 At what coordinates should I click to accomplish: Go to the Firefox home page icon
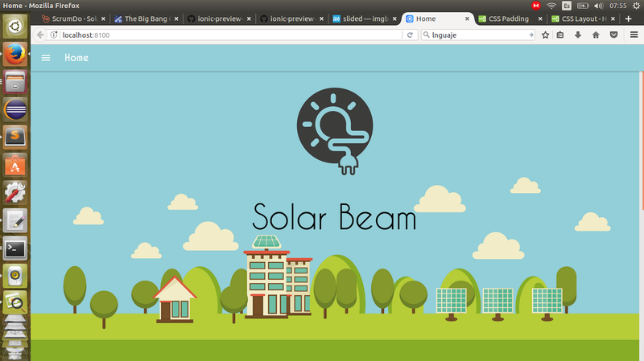pos(596,35)
